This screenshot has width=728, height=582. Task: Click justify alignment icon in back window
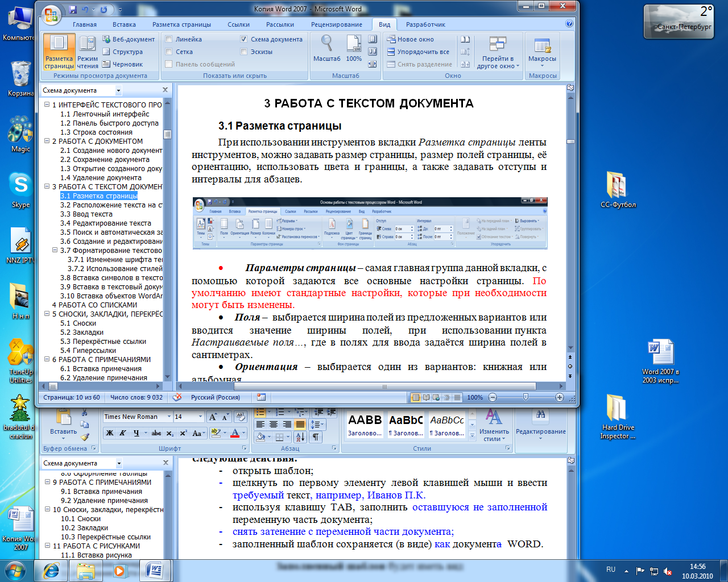pyautogui.click(x=300, y=424)
